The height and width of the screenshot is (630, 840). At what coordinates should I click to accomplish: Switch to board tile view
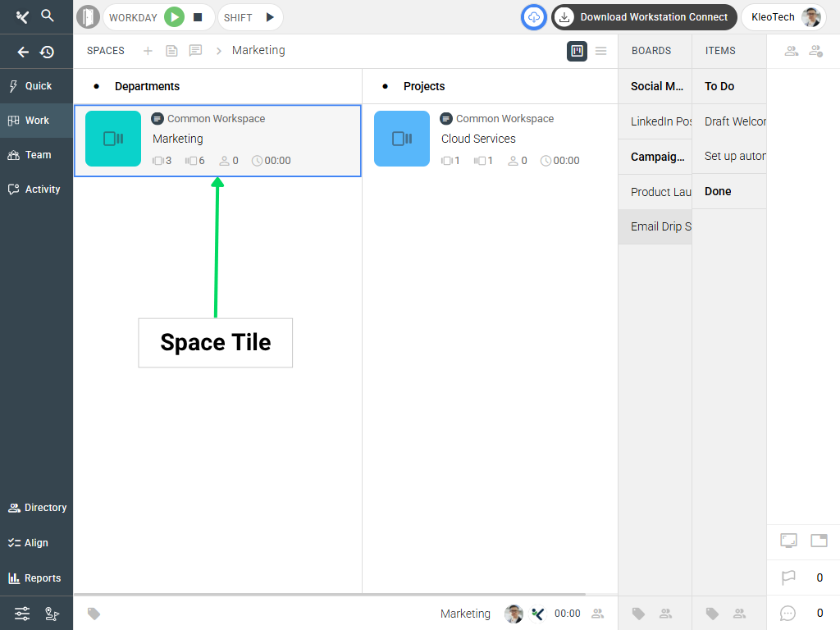(x=577, y=51)
